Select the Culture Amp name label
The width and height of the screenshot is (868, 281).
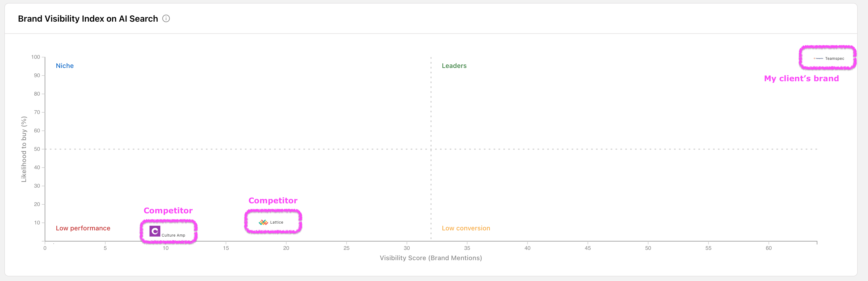click(173, 235)
